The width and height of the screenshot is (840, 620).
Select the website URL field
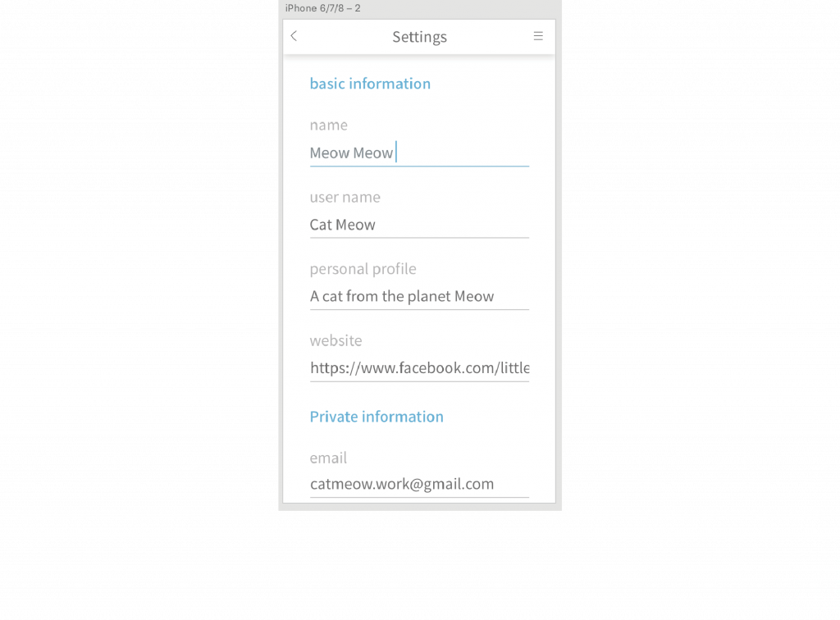tap(419, 368)
